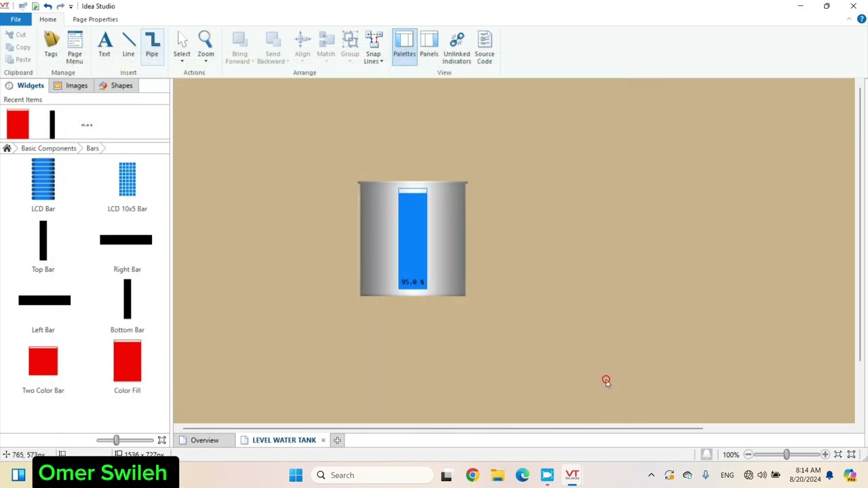Select the Line insert tool

tap(128, 45)
